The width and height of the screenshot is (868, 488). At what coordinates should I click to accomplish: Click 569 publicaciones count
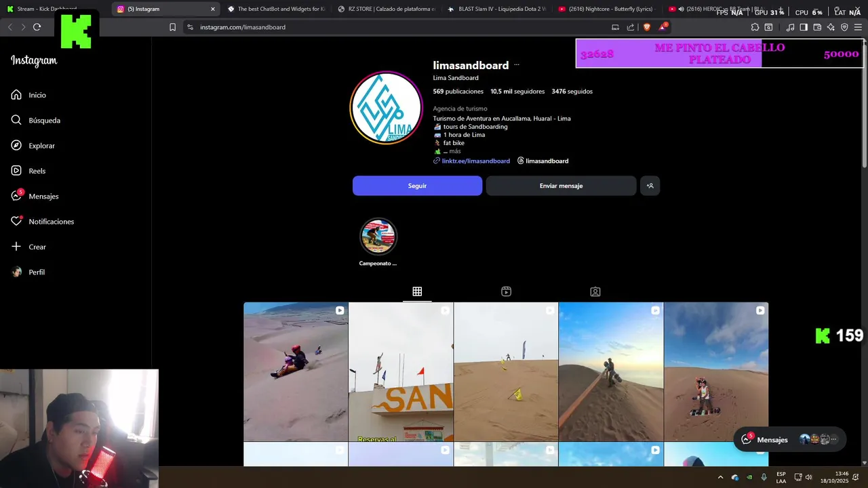click(458, 91)
